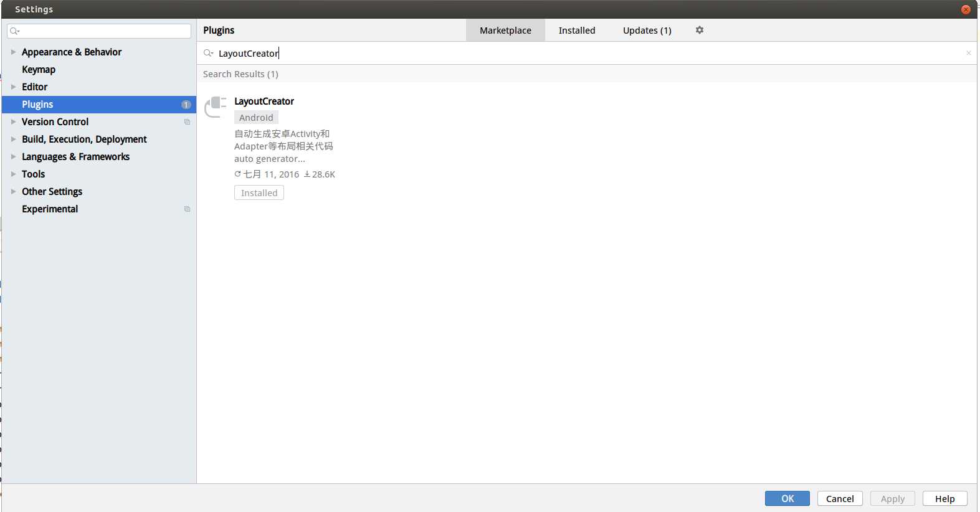Focus the settings search input field
980x512 pixels.
point(99,31)
